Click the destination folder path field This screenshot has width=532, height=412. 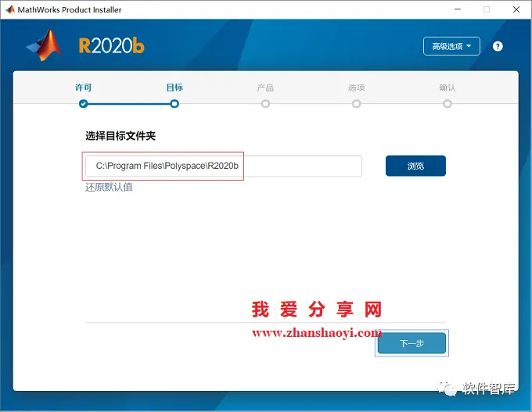tap(224, 166)
